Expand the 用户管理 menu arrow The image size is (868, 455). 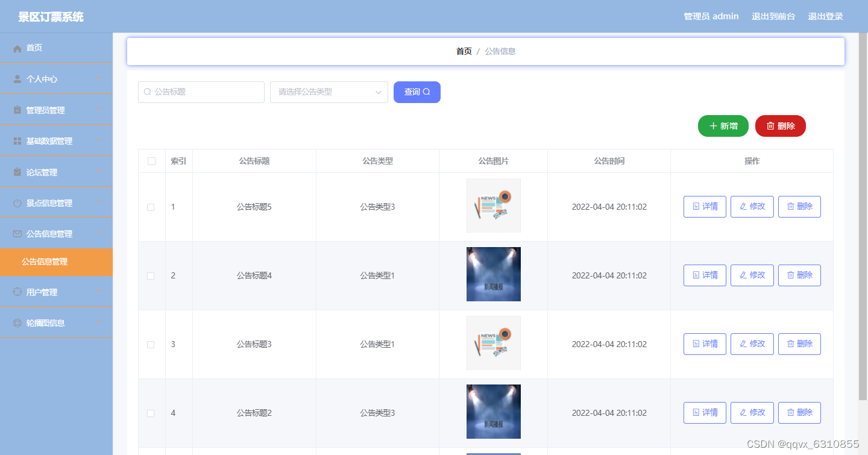99,291
